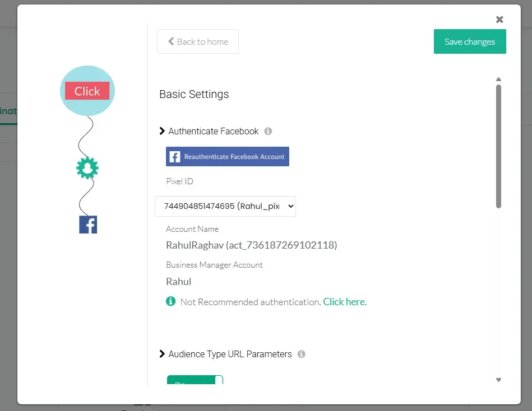
Task: Click the Business Manager Account value Rahul
Action: [x=178, y=282]
